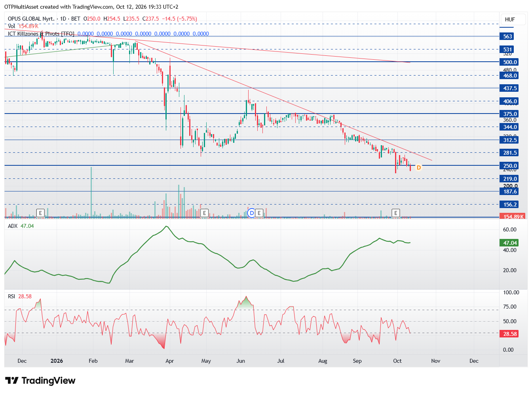Screen dimensions: 532x394
Task: Click the 156.2 price level label
Action: pyautogui.click(x=510, y=205)
